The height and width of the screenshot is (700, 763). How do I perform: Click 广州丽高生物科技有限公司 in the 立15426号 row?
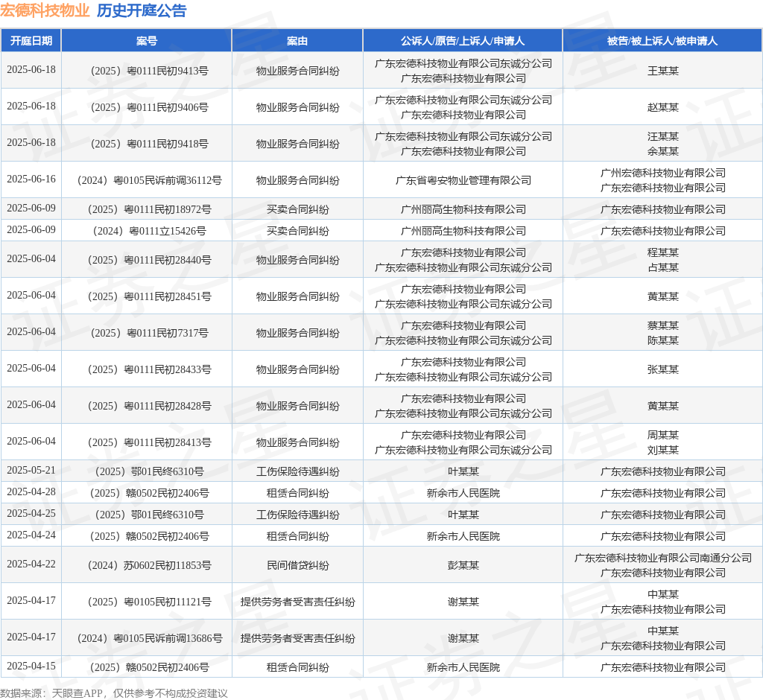tap(463, 231)
